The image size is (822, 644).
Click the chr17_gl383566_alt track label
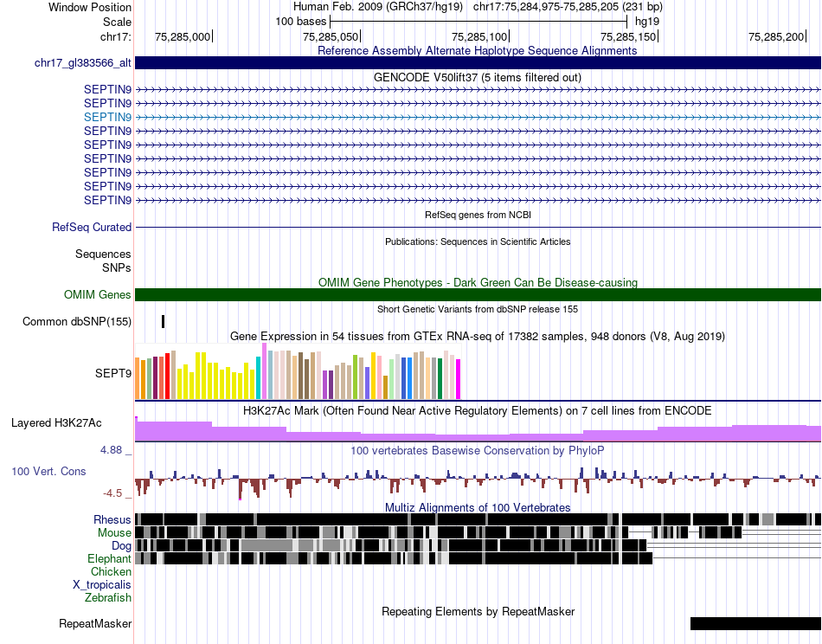[x=83, y=63]
